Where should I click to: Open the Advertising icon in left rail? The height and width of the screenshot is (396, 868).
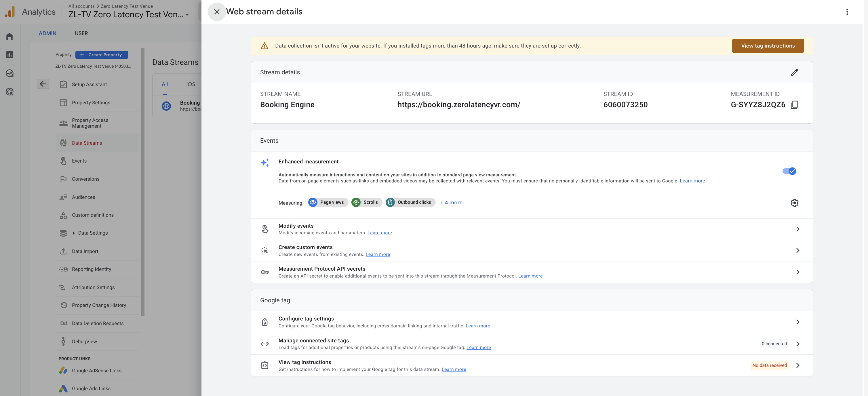point(9,92)
